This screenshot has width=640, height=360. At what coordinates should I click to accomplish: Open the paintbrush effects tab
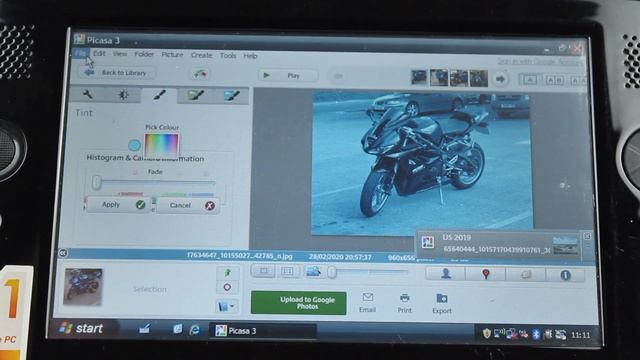point(159,96)
